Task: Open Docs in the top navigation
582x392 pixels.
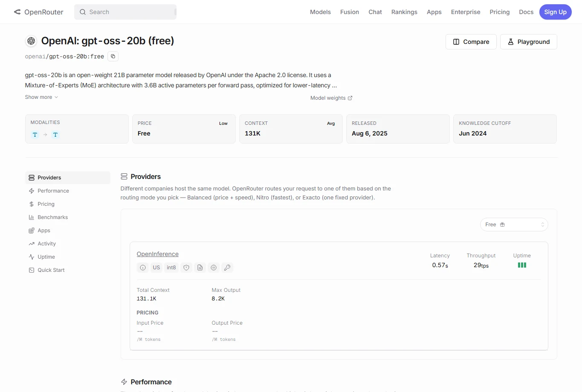Action: [526, 12]
